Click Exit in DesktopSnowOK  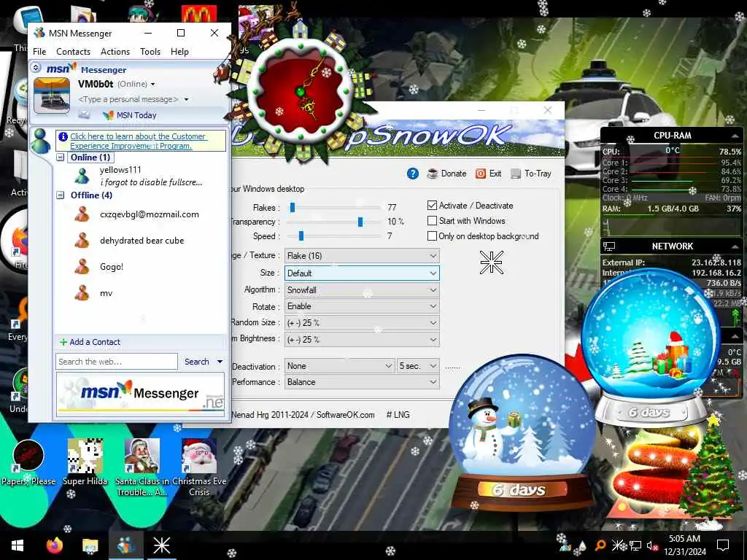pyautogui.click(x=488, y=174)
